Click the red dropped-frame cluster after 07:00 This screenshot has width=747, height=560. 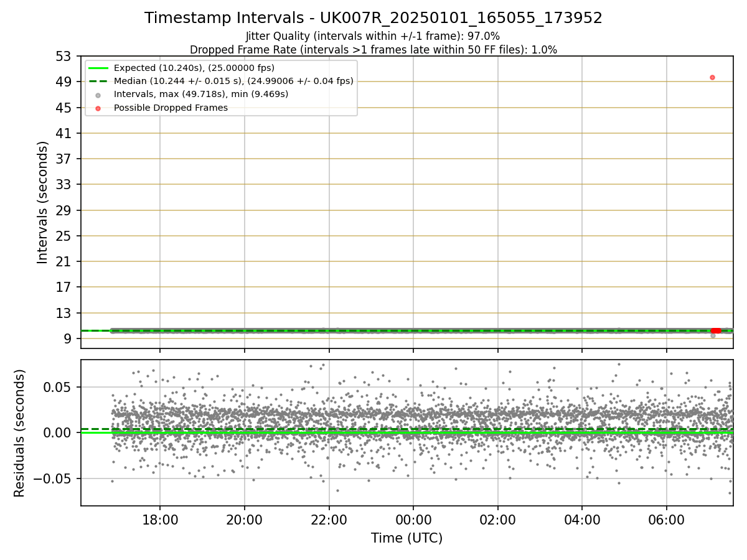[716, 330]
